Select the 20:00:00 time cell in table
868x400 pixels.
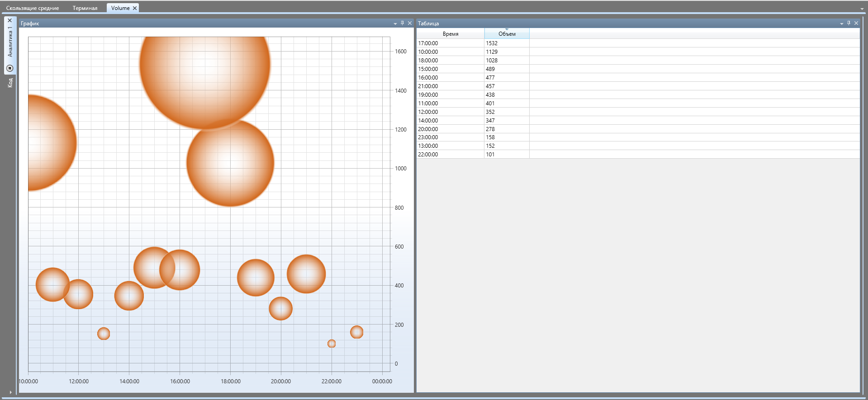[451, 129]
